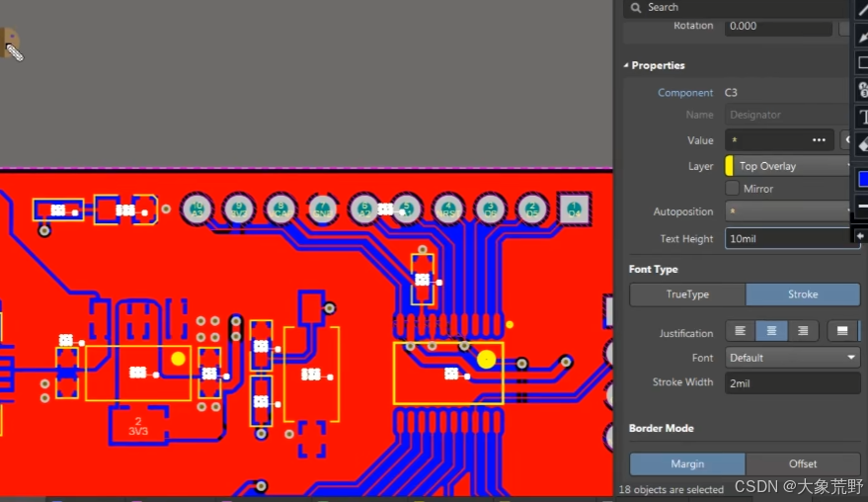Click the Font Type heading
Screen dimensions: 868x502
pos(653,270)
